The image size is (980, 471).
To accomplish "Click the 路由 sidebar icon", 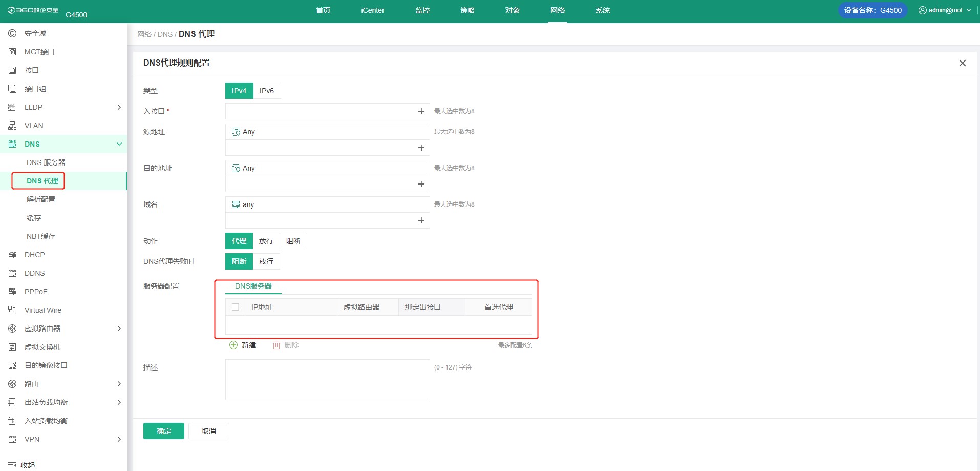I will pyautogui.click(x=12, y=384).
